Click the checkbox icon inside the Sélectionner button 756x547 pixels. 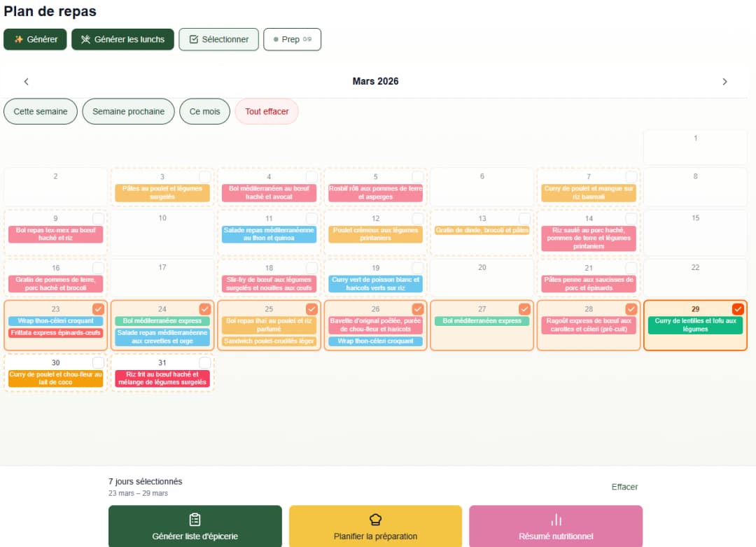(192, 39)
